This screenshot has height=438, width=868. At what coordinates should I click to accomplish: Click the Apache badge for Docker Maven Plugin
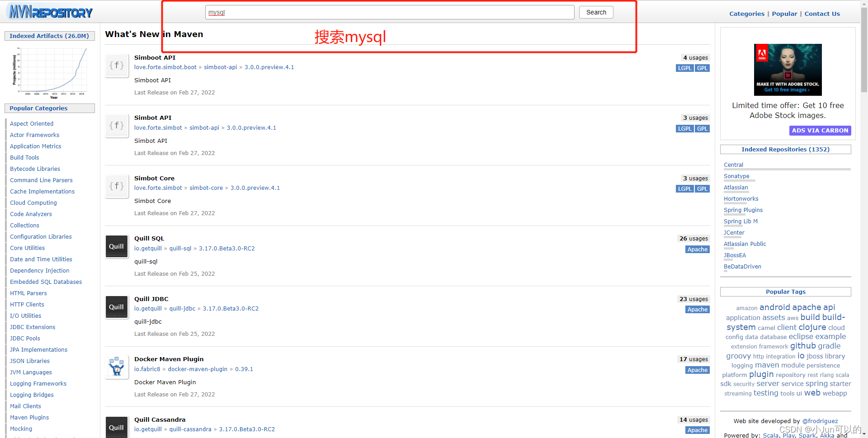point(698,370)
